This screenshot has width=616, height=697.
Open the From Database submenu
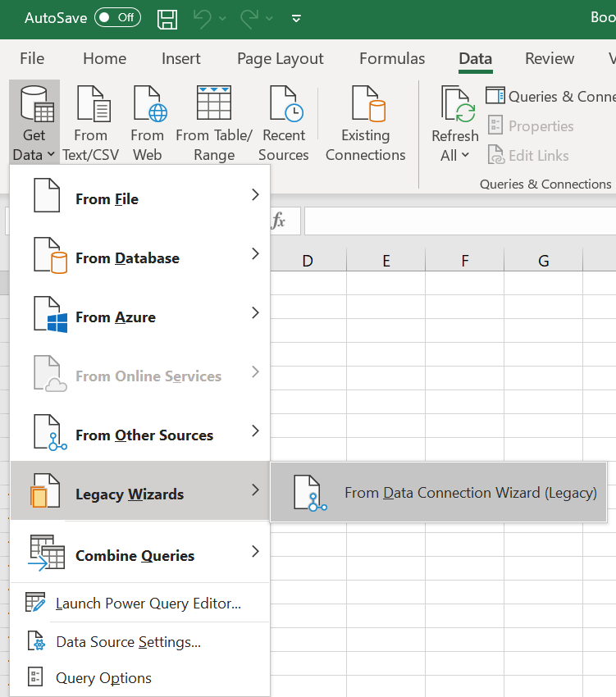[140, 255]
